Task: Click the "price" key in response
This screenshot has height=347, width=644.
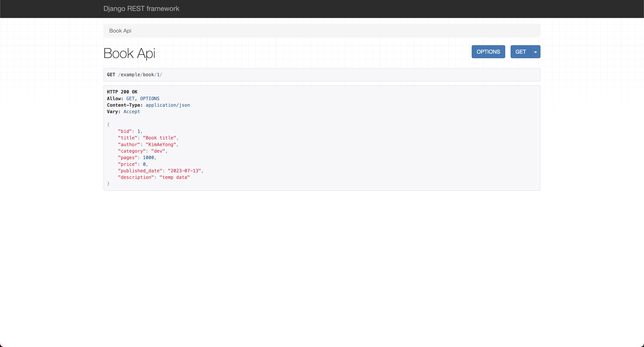Action: tap(127, 164)
